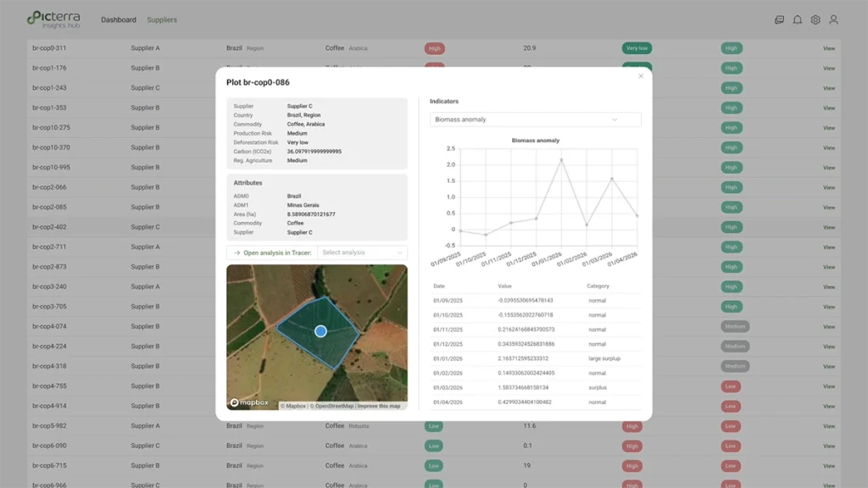Click Low badge at end of br-cop4-914 row
This screenshot has width=868, height=488.
pos(731,406)
